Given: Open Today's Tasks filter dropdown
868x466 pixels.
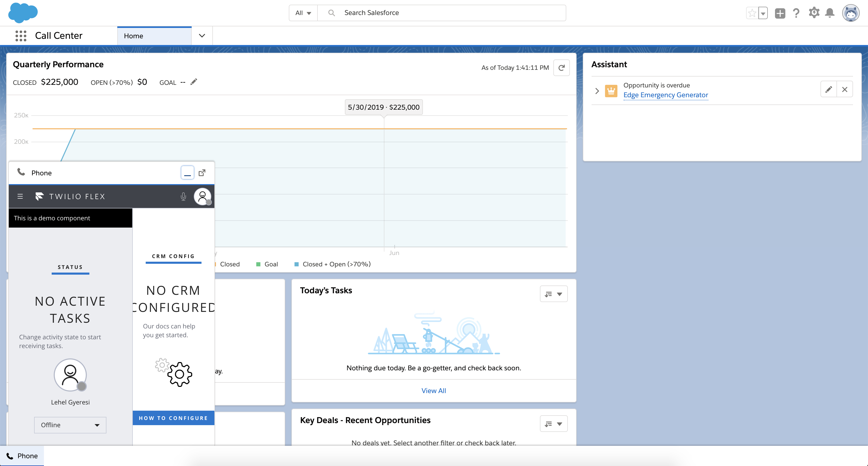Looking at the screenshot, I should 554,294.
